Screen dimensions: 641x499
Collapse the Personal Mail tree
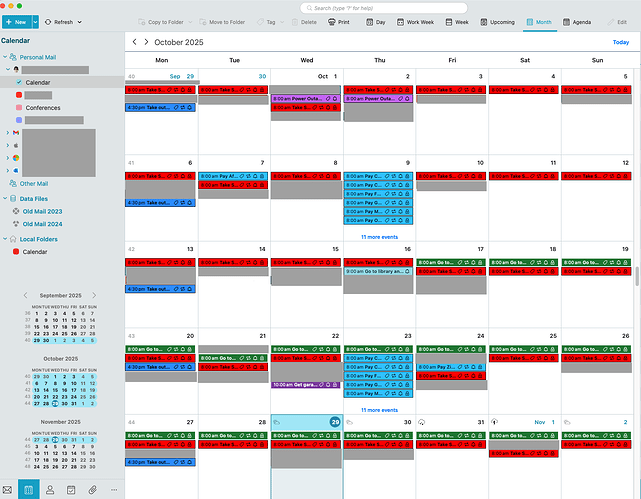[x=4, y=58]
